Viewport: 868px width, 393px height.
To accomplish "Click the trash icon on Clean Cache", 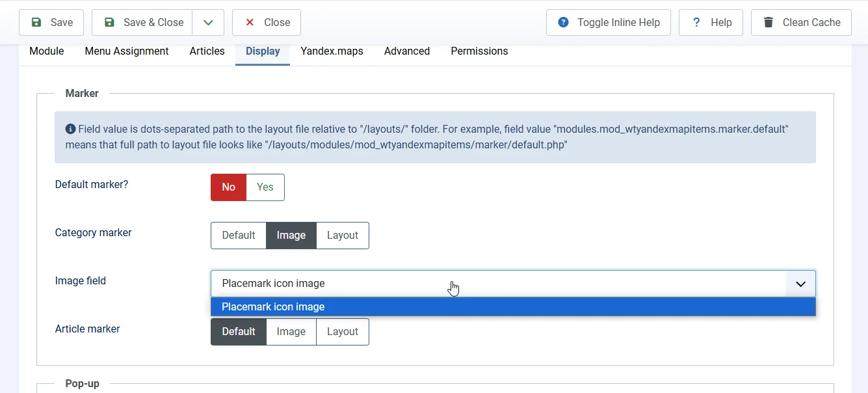I will (769, 22).
